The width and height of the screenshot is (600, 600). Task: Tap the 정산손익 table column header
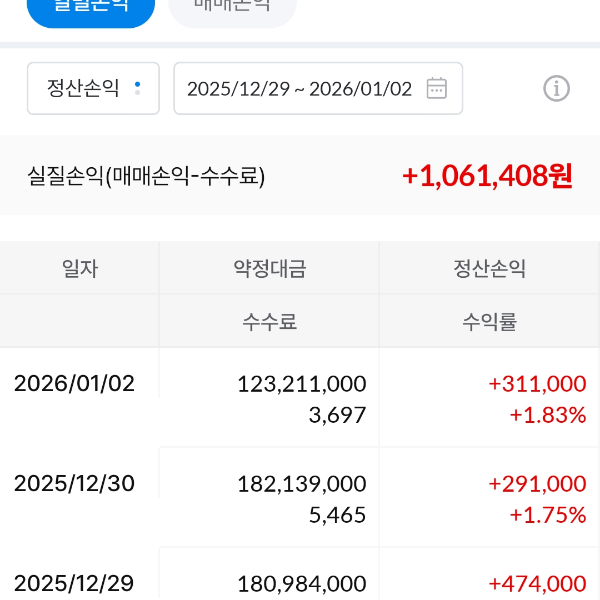tap(490, 268)
